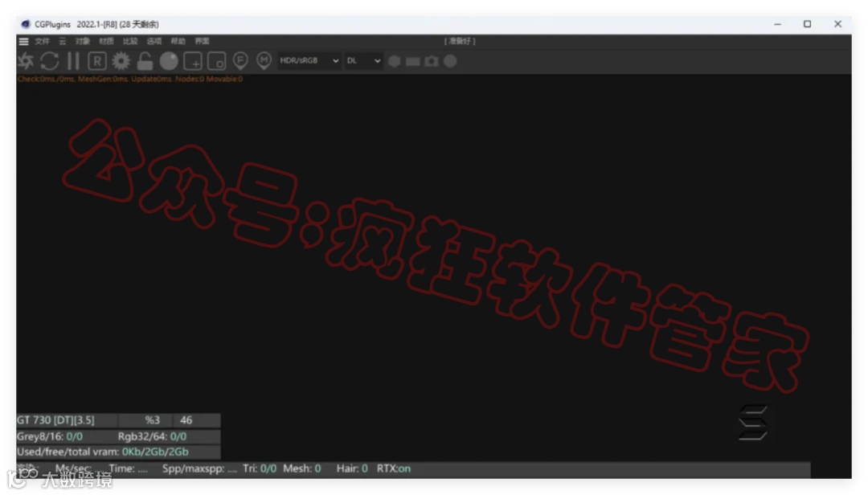868x495 pixels.
Task: Open the hamburger menu icon
Action: click(23, 42)
